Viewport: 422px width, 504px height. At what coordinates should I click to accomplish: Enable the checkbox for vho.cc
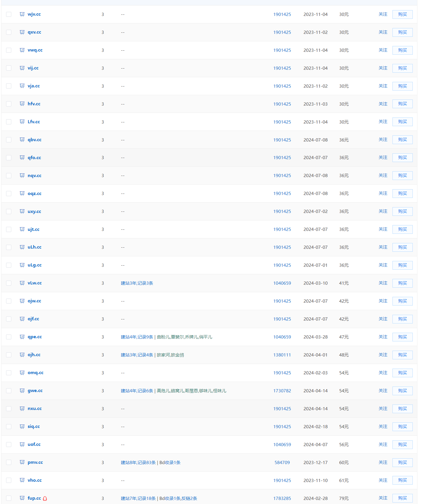coord(9,480)
